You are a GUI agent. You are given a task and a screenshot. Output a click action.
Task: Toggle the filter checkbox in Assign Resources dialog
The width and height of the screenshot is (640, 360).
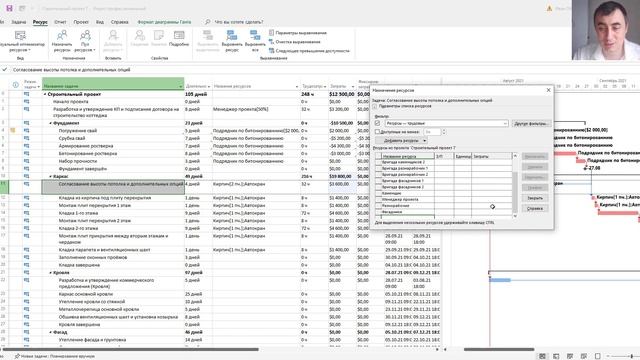(378, 123)
